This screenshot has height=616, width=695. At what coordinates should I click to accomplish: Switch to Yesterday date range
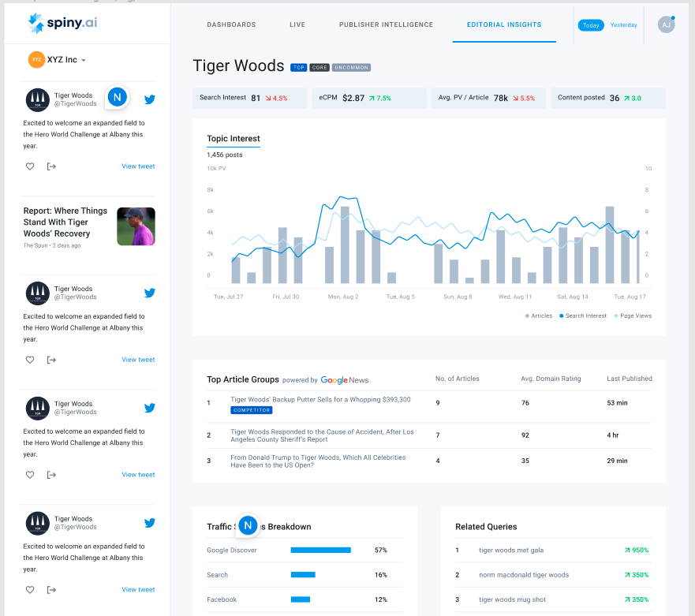coord(623,25)
